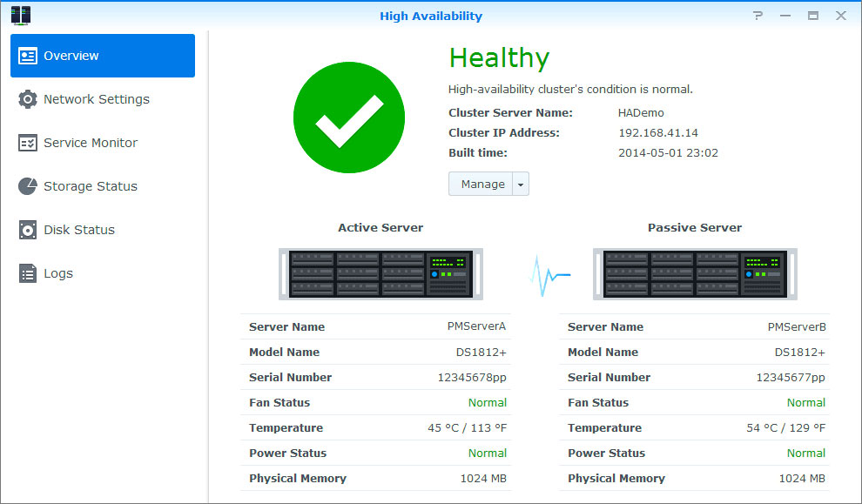Image resolution: width=862 pixels, height=504 pixels.
Task: Click the Logs list icon
Action: pyautogui.click(x=28, y=273)
